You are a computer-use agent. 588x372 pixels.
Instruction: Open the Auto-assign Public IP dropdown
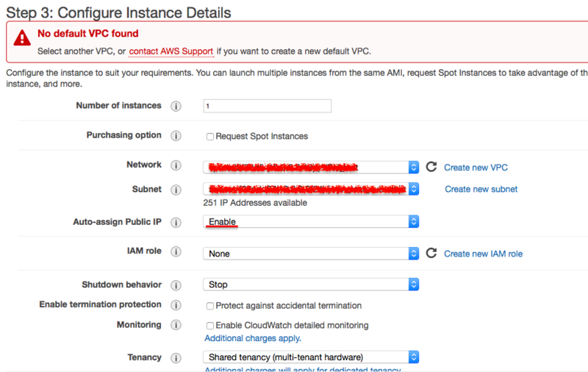(x=311, y=221)
